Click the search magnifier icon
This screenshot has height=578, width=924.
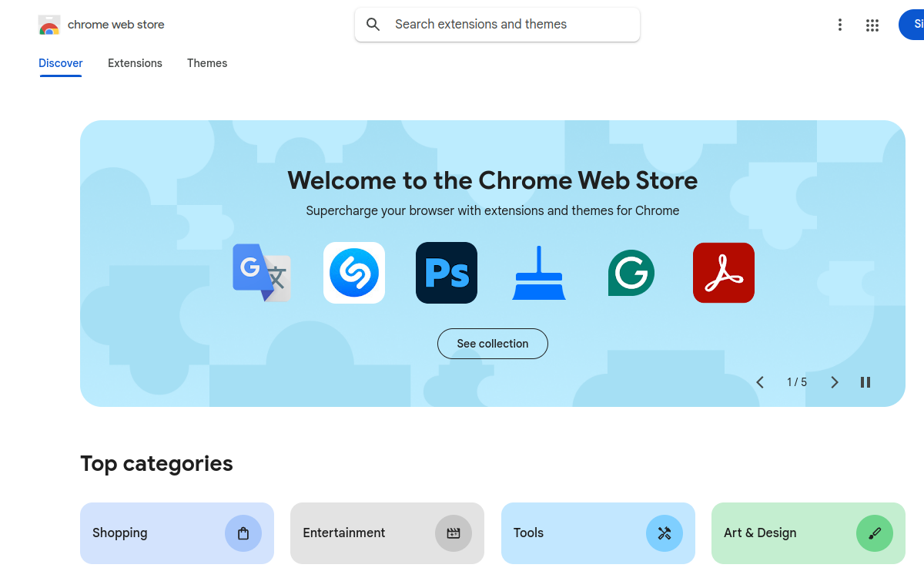373,25
